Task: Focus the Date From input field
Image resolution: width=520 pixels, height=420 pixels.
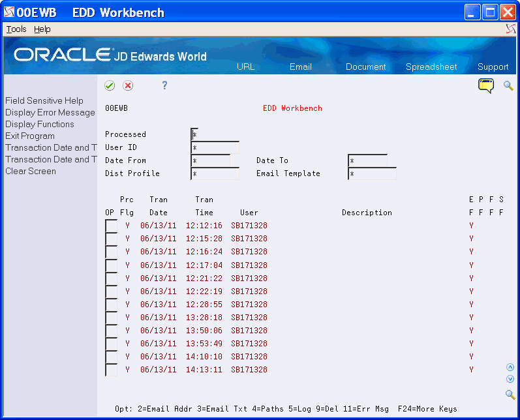Action: 211,160
